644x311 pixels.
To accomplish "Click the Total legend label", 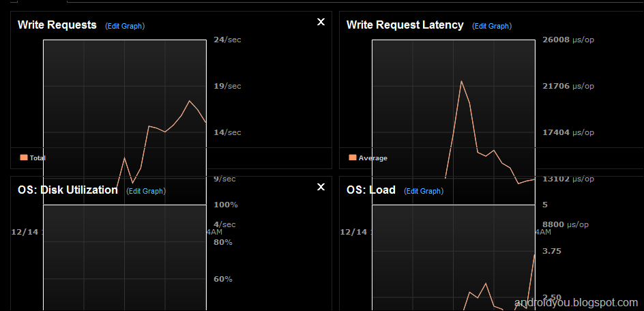I will 38,158.
